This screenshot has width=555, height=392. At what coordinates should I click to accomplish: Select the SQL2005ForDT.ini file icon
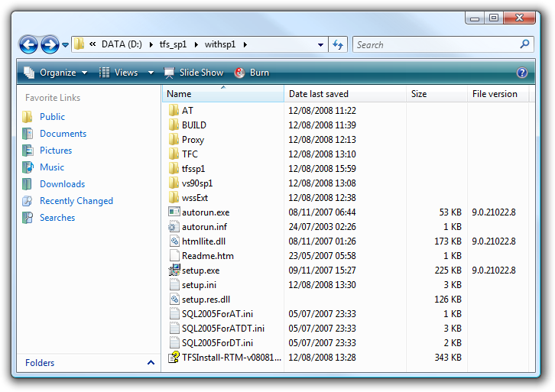tap(174, 342)
